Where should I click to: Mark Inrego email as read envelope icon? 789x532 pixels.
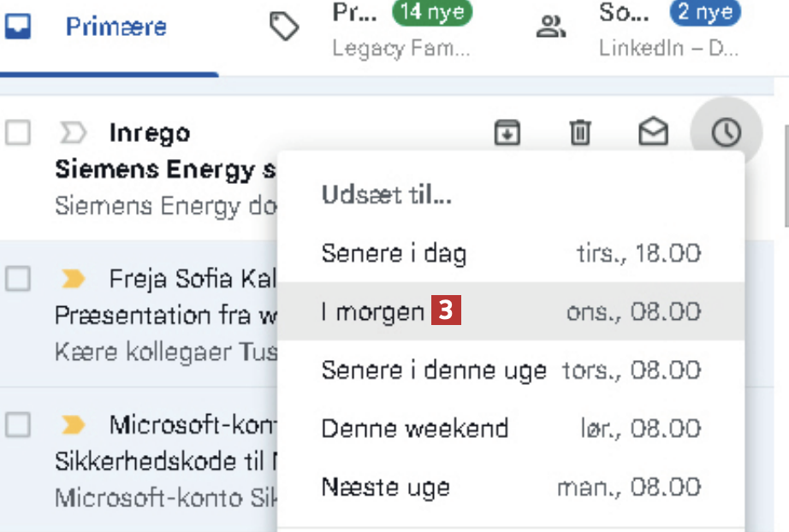[653, 133]
